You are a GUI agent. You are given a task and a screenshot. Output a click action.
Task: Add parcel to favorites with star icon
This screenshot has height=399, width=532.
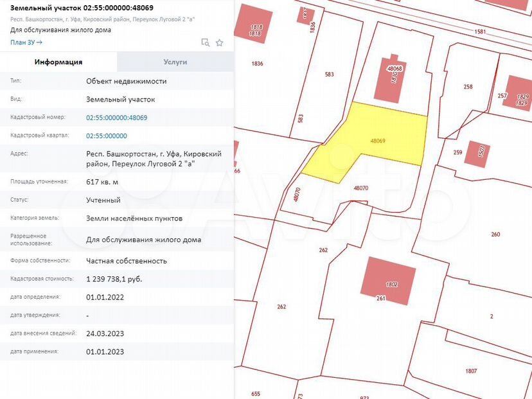(x=220, y=42)
